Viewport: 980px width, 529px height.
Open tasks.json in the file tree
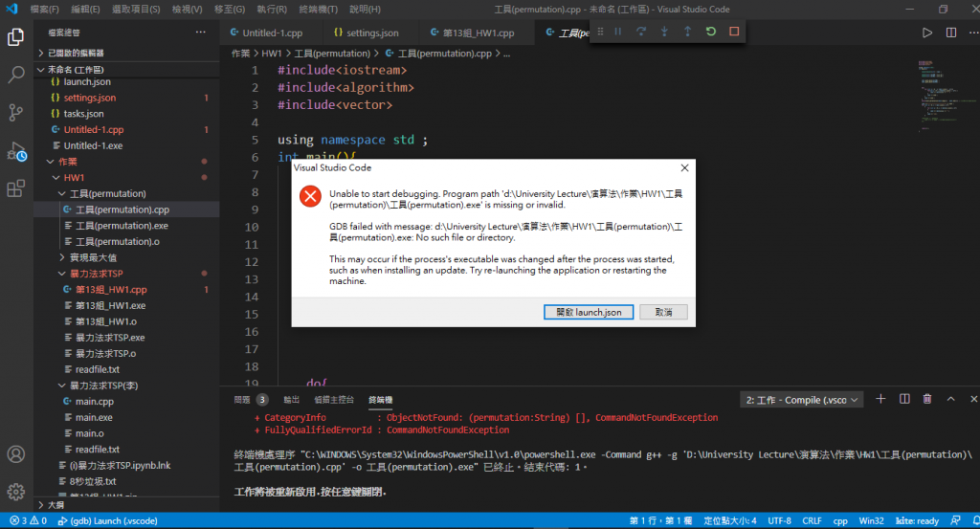128,114
